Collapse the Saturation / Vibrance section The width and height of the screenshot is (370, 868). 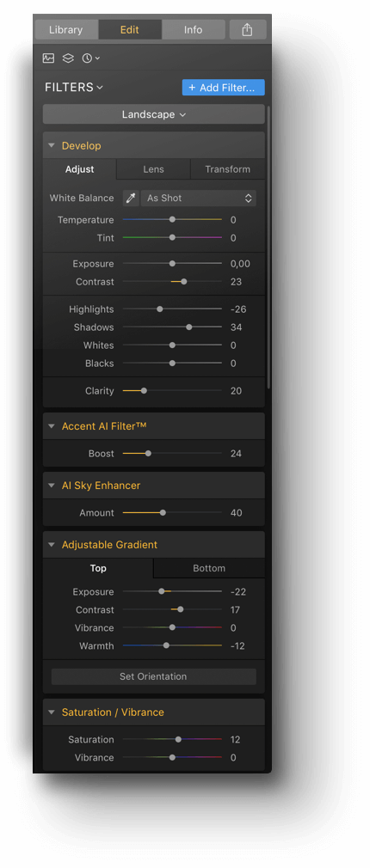pyautogui.click(x=52, y=712)
